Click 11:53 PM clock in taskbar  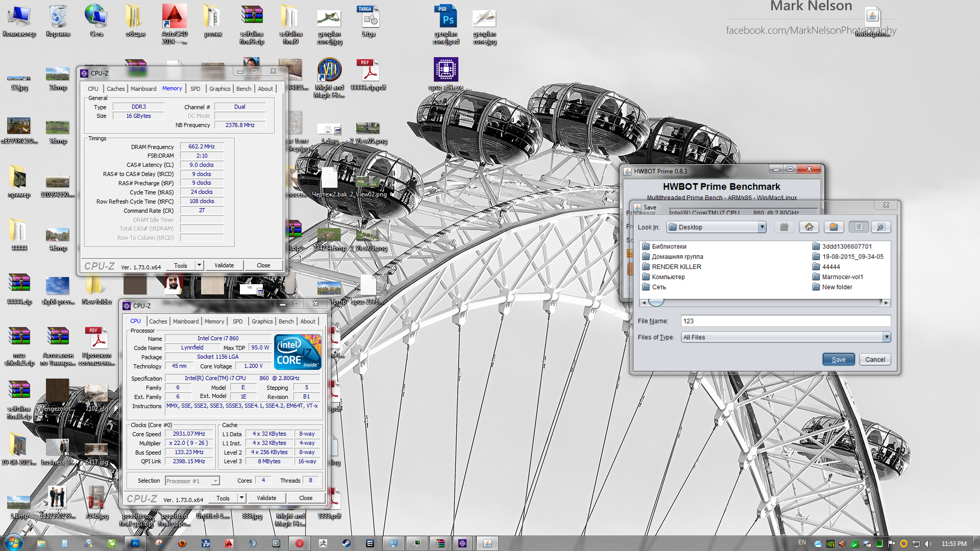point(954,543)
